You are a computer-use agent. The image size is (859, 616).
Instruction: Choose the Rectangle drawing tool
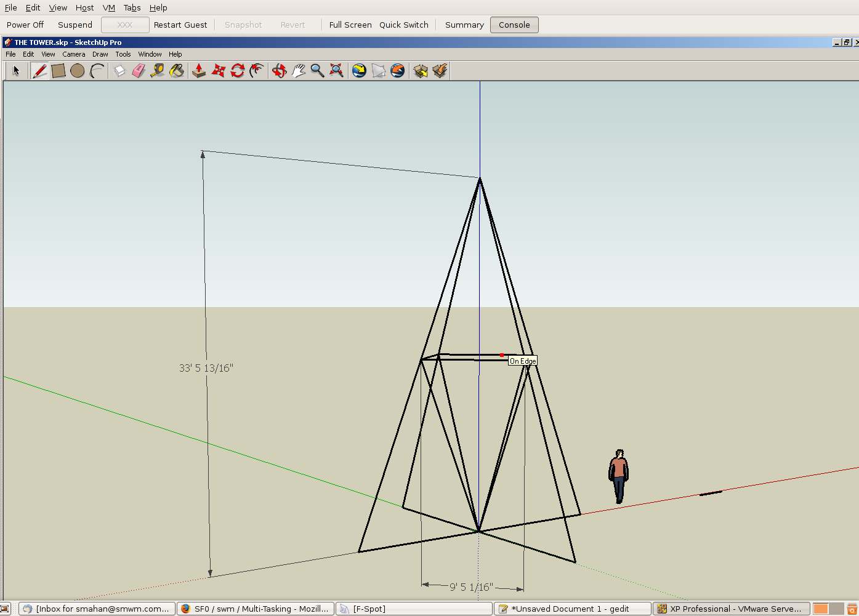(58, 71)
